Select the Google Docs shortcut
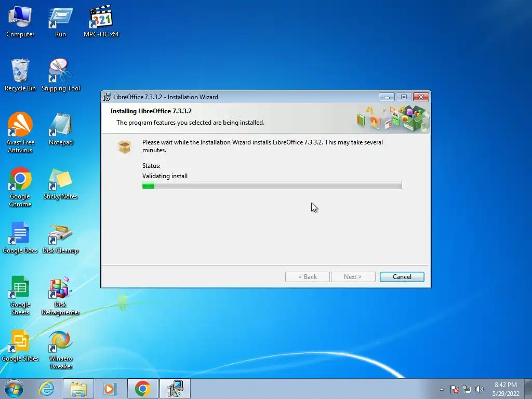The width and height of the screenshot is (532, 399). click(x=20, y=238)
